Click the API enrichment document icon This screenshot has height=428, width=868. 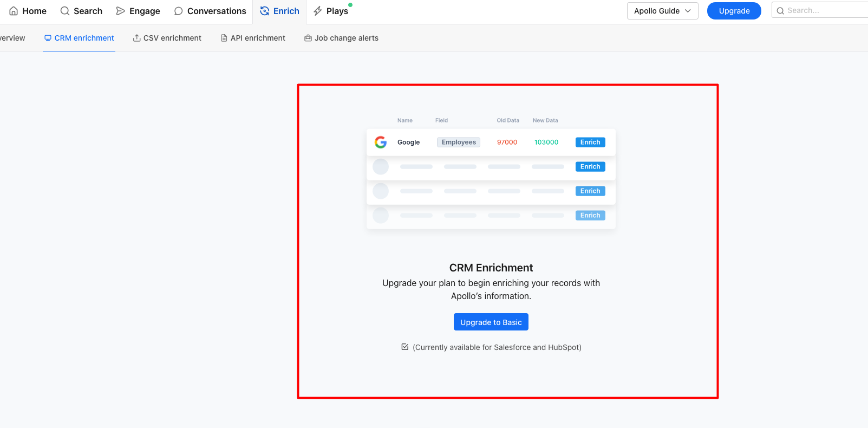tap(224, 38)
